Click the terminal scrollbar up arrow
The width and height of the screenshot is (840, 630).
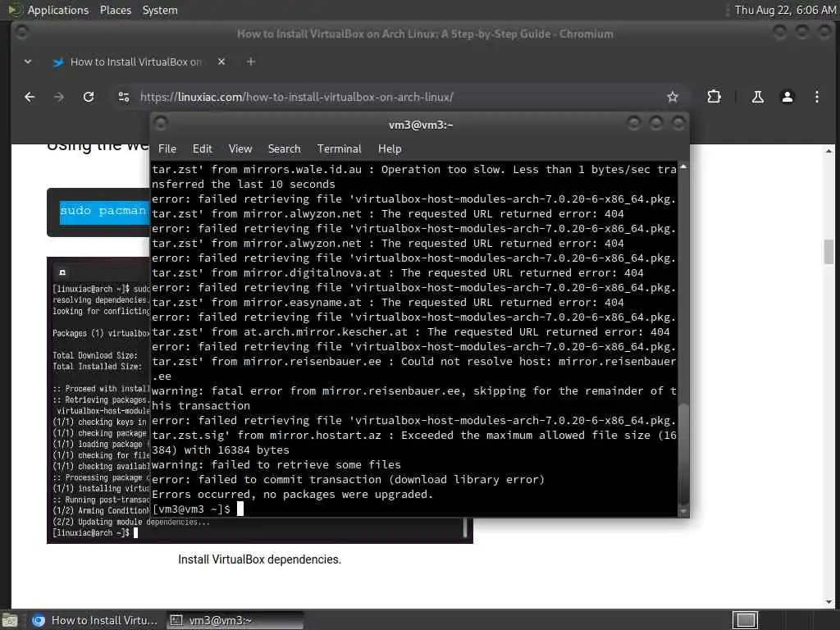(x=683, y=167)
